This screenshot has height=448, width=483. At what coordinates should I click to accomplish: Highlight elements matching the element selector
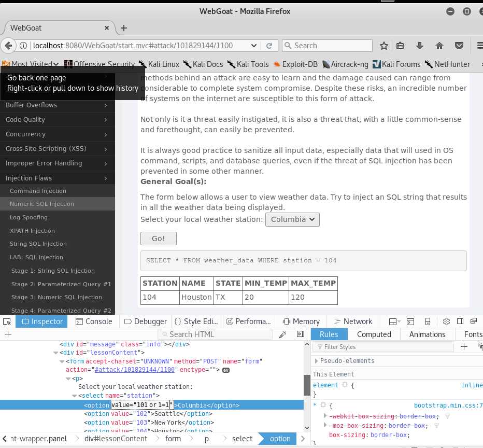coord(345,385)
